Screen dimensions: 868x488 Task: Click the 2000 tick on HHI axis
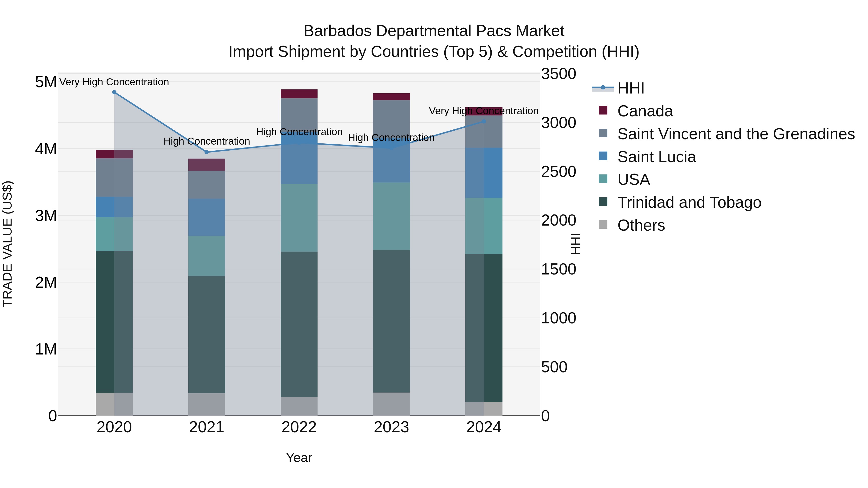click(x=559, y=220)
